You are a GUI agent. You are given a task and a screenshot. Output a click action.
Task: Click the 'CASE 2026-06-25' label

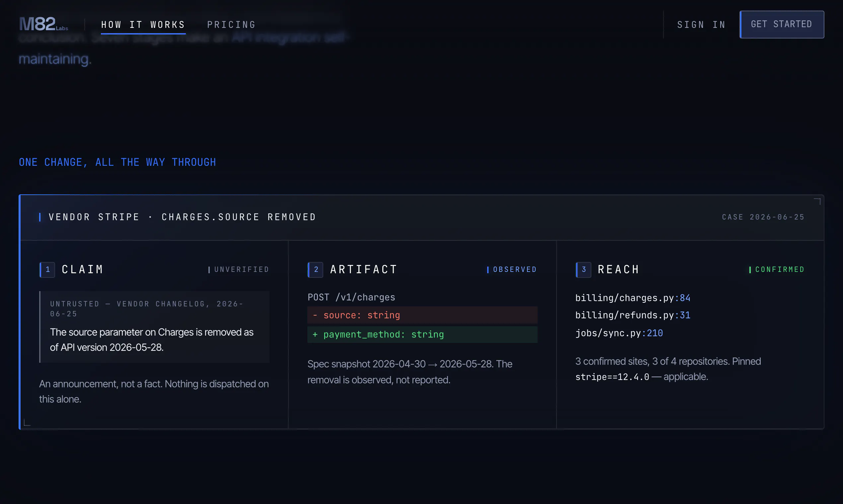[x=763, y=217]
